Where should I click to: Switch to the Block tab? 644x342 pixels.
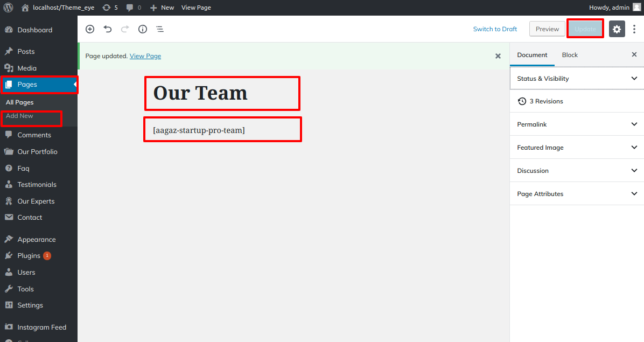click(x=570, y=55)
